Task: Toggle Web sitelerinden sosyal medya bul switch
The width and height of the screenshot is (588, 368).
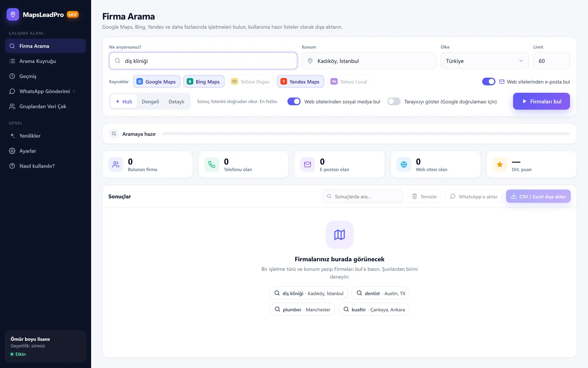Action: [294, 101]
